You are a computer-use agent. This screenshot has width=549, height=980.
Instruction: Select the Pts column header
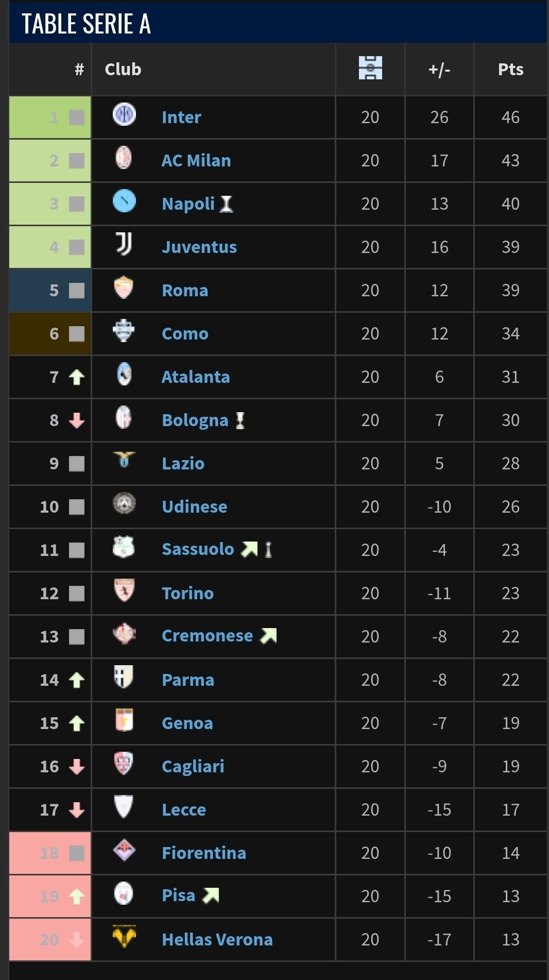coord(510,70)
